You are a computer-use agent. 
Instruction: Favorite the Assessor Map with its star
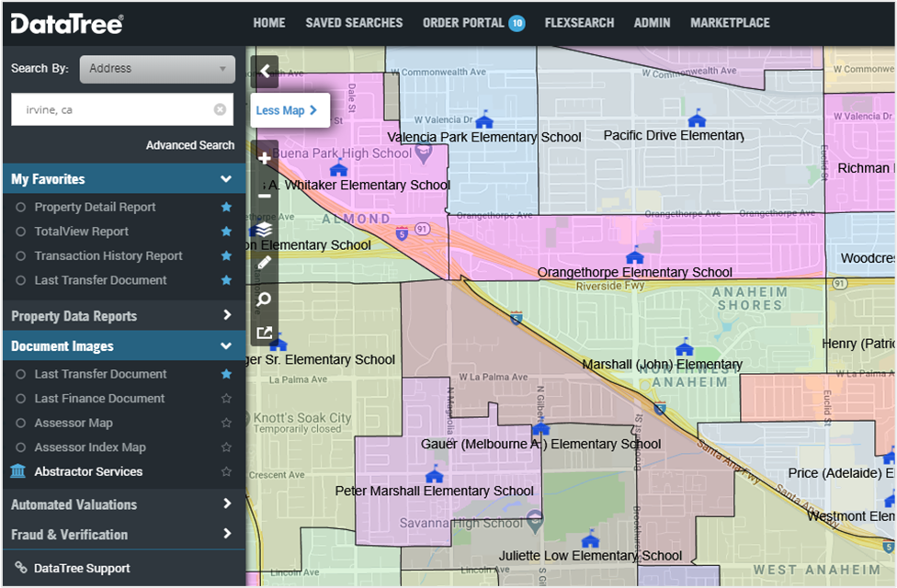coord(226,423)
